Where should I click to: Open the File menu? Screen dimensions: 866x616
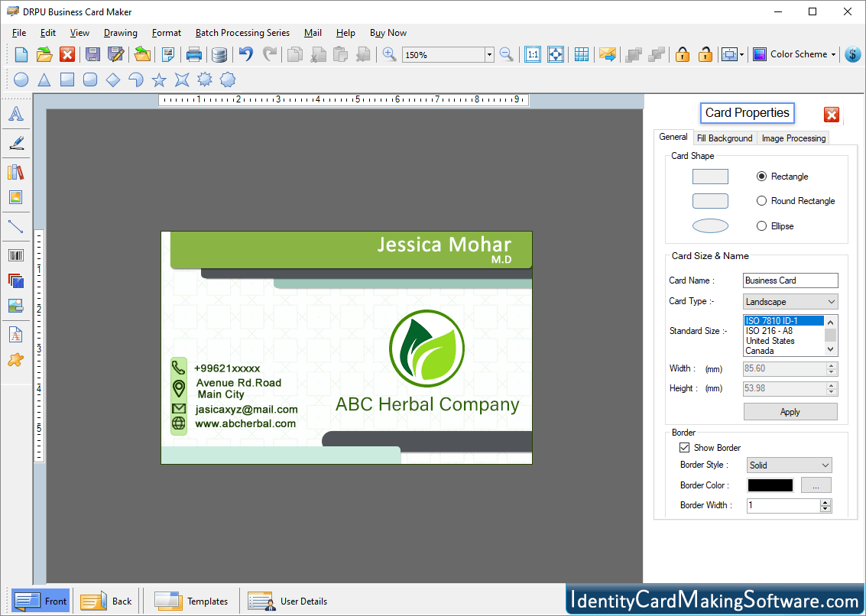19,33
